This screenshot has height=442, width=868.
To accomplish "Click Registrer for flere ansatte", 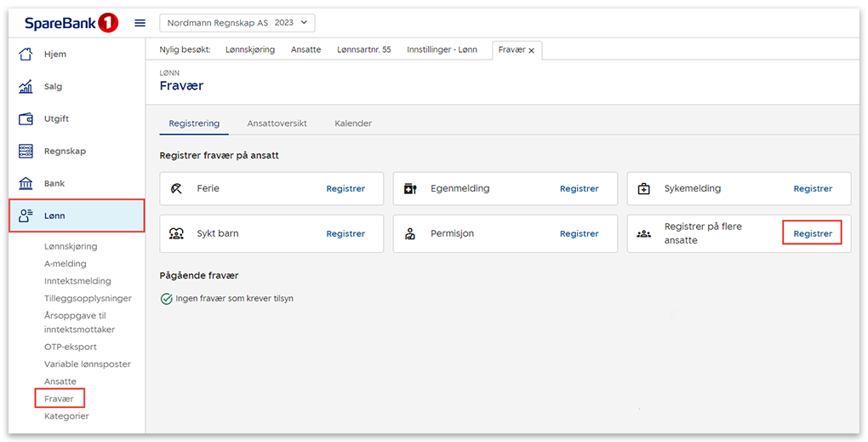I will pos(813,233).
